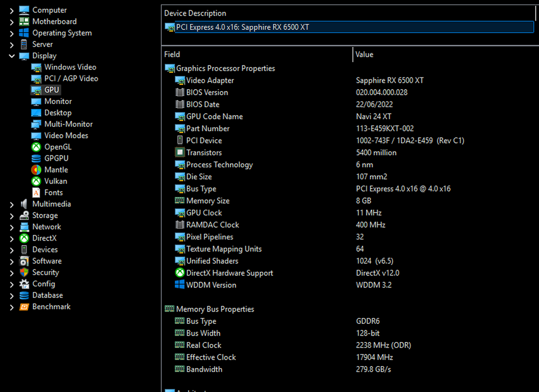Expand the Storage node
This screenshot has width=539, height=392.
(x=12, y=216)
